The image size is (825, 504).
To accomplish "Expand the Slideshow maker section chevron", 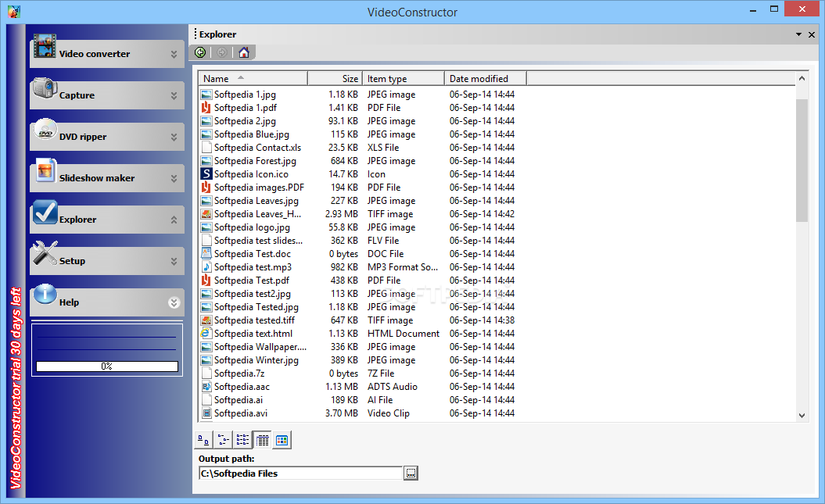I will (x=174, y=179).
